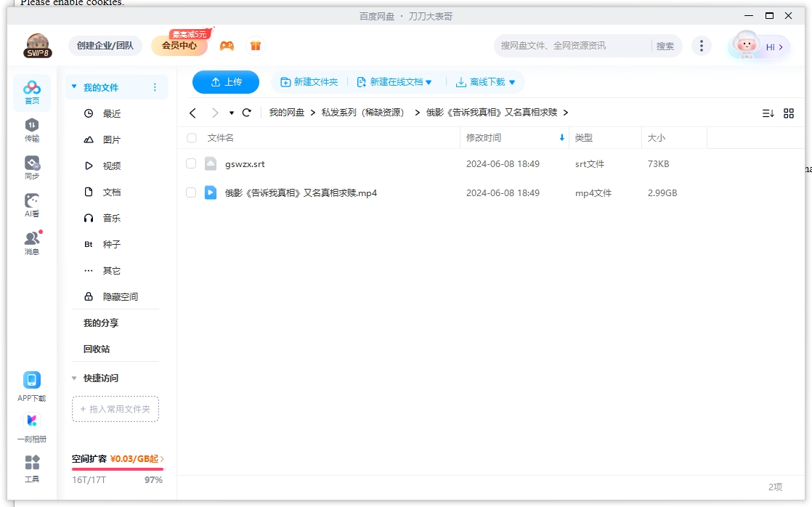Open the sort options icon
Screen dimensions: 812x507
(x=768, y=113)
